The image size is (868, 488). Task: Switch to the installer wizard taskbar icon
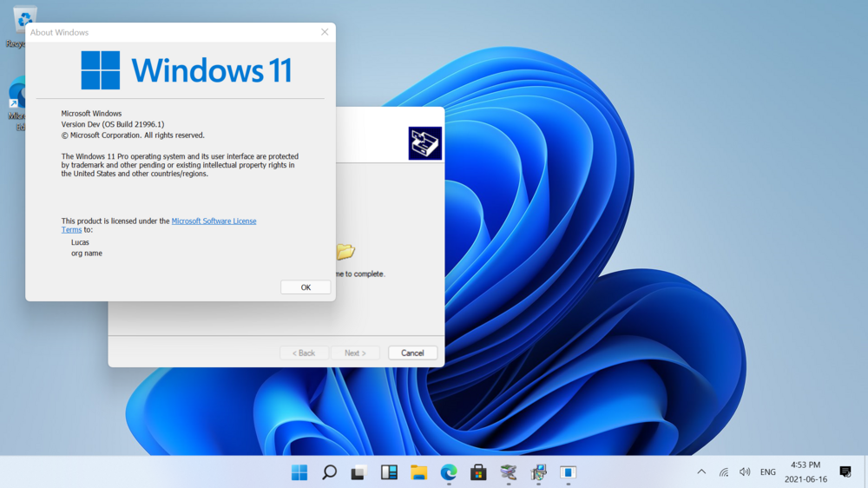[x=538, y=472]
